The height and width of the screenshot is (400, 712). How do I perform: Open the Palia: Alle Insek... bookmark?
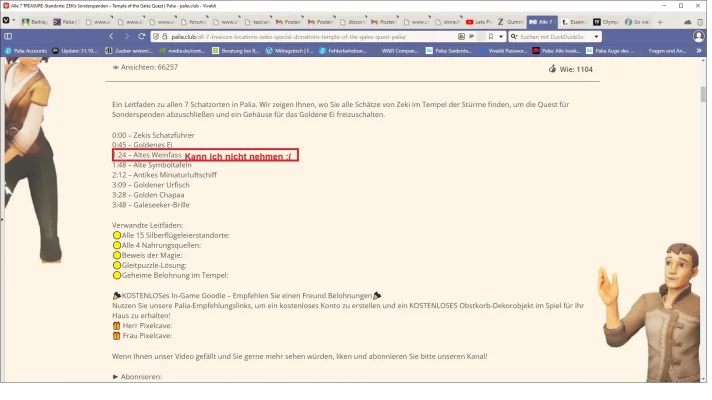pyautogui.click(x=556, y=51)
